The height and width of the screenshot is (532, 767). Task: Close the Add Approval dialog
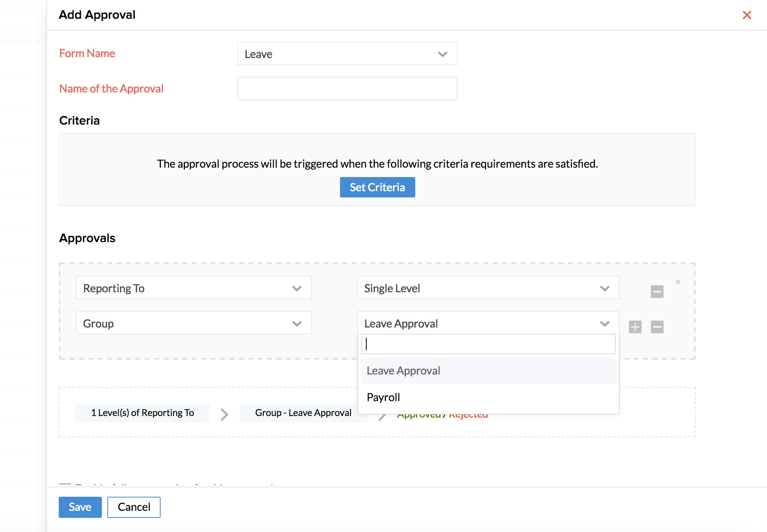tap(747, 15)
